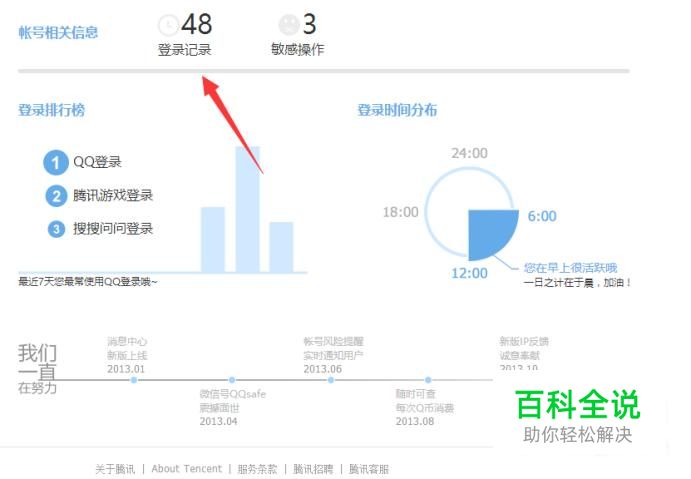Select rank 2 badge for 腾讯游戏登录
The width and height of the screenshot is (691, 479).
click(56, 196)
